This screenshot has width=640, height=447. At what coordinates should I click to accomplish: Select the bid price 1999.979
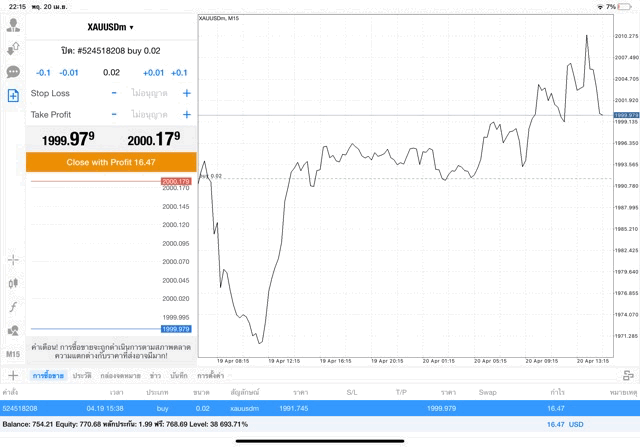pyautogui.click(x=69, y=139)
